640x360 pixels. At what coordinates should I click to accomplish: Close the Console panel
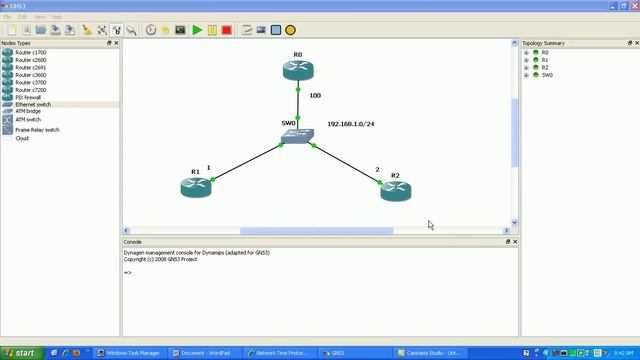point(515,242)
